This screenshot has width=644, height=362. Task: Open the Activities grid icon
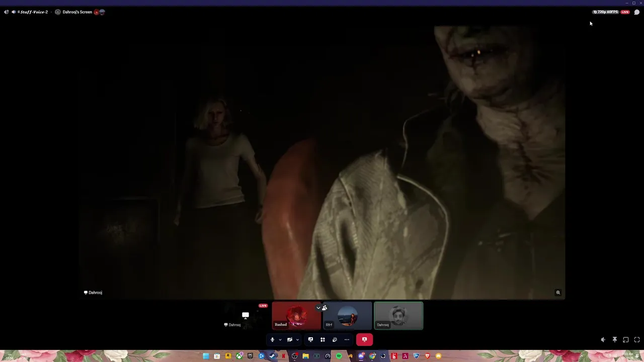pos(323,339)
